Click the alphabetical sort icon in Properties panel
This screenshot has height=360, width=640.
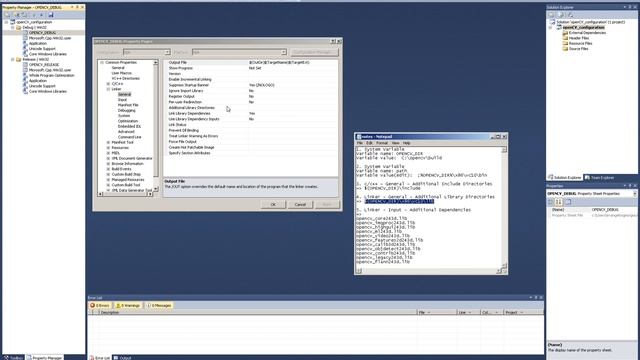(x=559, y=202)
